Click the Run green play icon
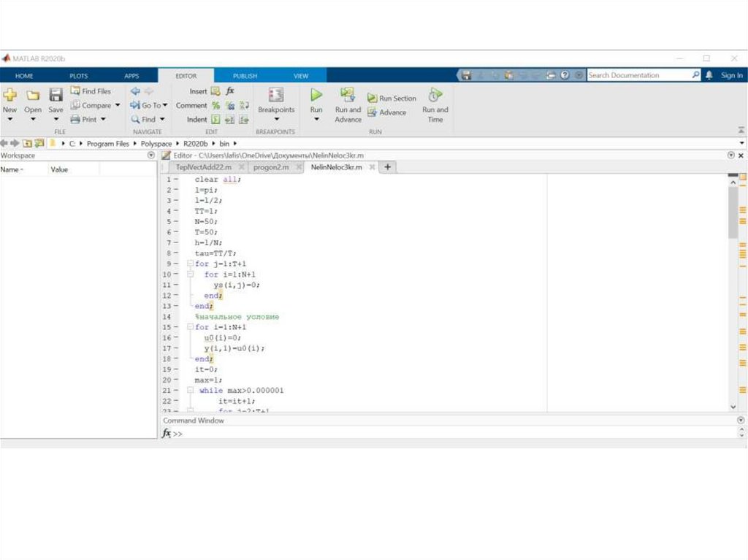 (316, 95)
